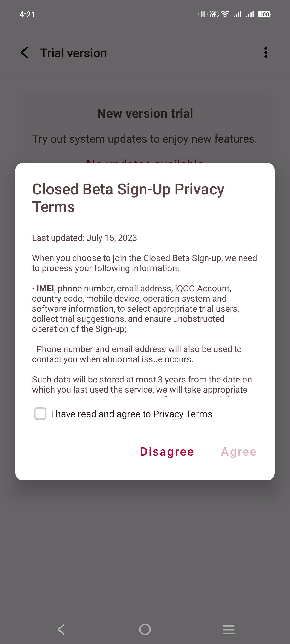The image size is (290, 644).
Task: Tap the first signal strength bars icon
Action: coord(238,14)
